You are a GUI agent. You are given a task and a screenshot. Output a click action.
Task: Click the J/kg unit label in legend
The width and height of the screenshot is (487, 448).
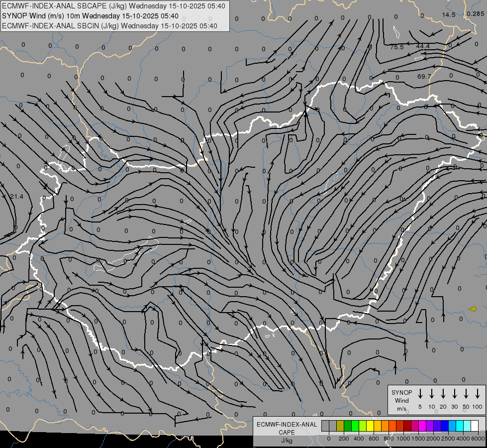click(x=287, y=441)
